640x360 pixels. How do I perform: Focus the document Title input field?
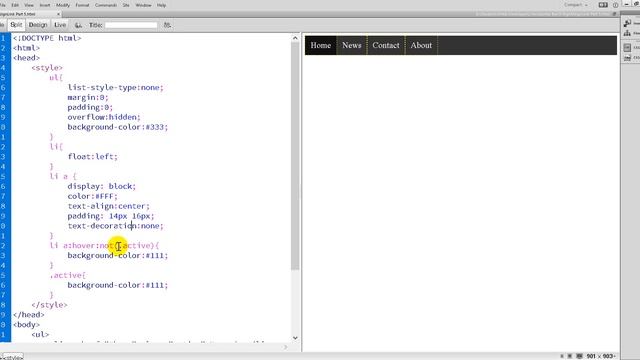coord(131,25)
